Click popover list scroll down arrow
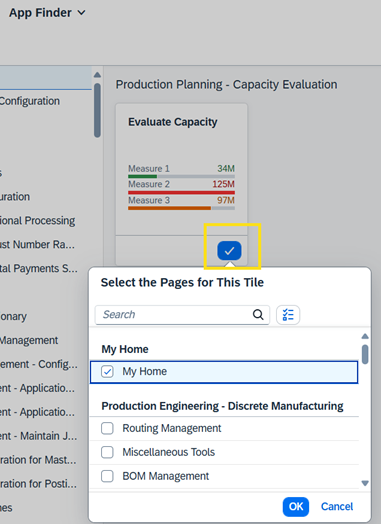Viewport: 381px width, 524px height. (365, 483)
